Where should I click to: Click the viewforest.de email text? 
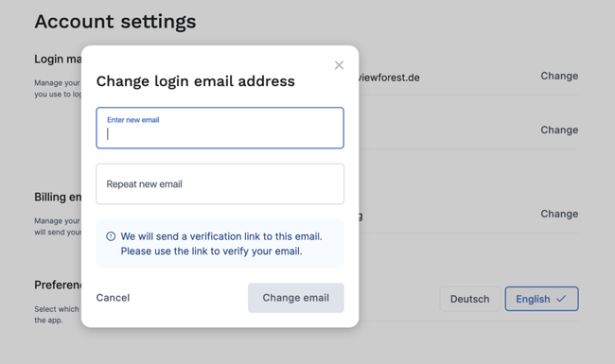coord(389,78)
